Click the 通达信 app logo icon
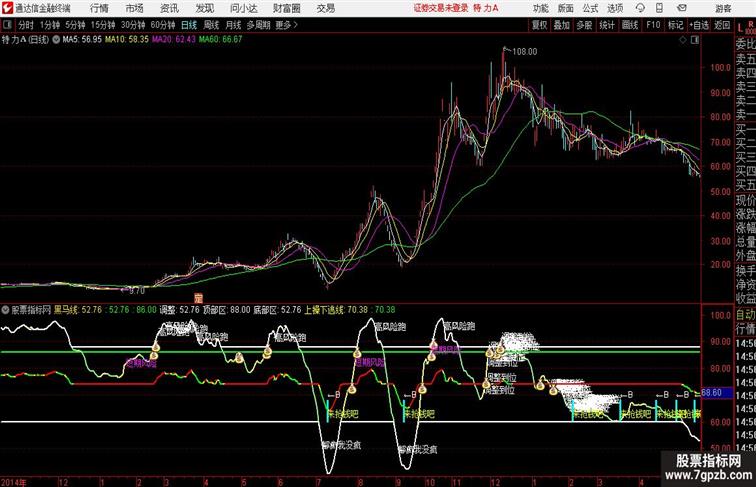 (x=7, y=8)
